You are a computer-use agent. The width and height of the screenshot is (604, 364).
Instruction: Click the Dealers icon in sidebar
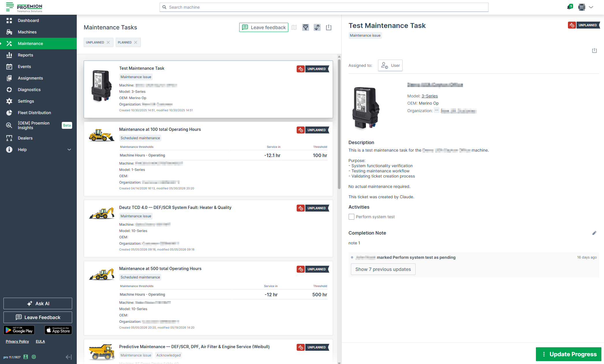click(9, 138)
